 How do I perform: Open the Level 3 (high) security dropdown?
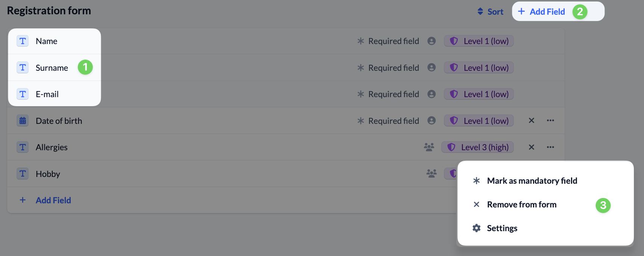(478, 147)
